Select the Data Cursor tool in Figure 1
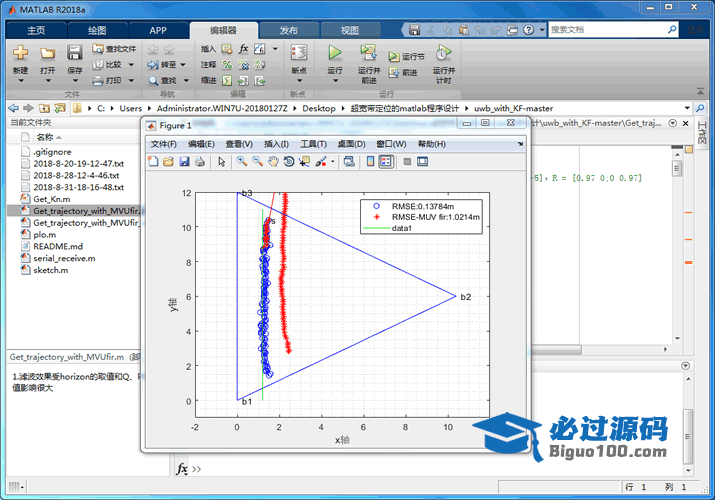The width and height of the screenshot is (715, 500). [304, 161]
